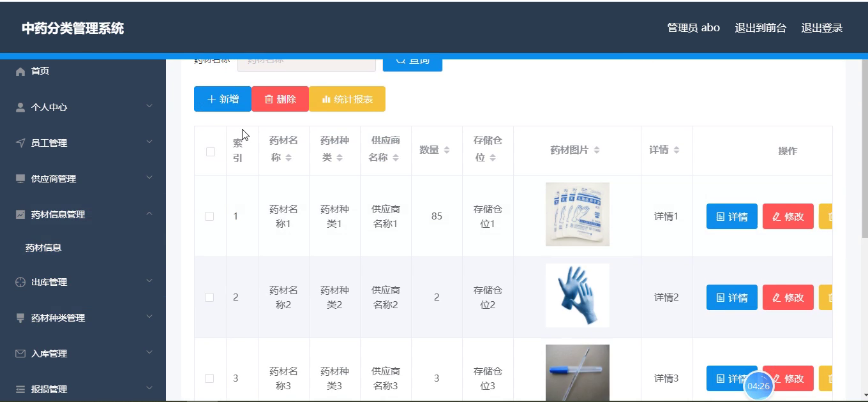Expand the 出库管理 submenu chevron

coord(149,281)
